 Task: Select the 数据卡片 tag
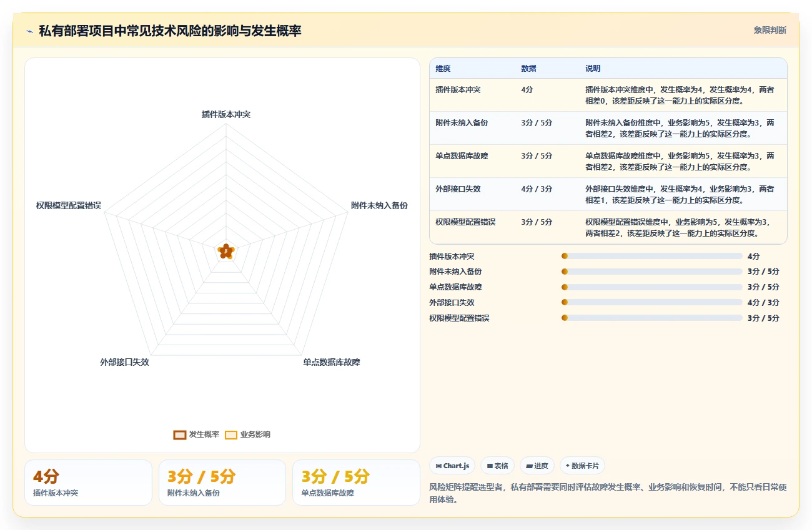582,466
